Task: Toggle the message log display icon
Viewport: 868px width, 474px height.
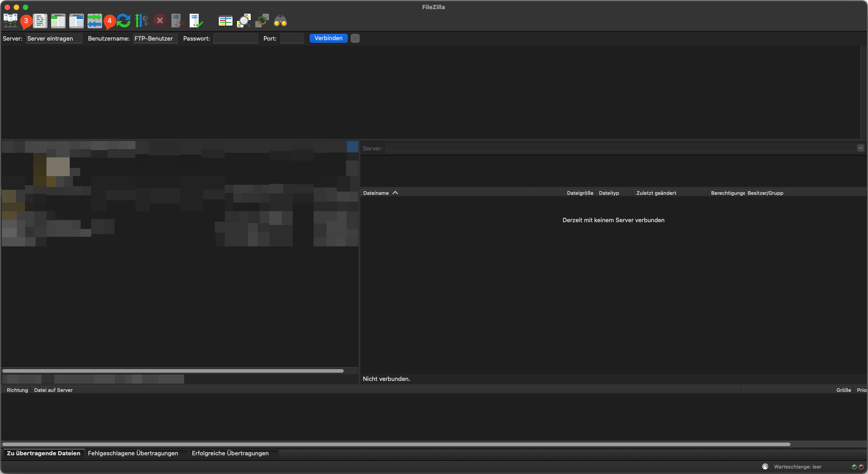Action: pos(40,21)
